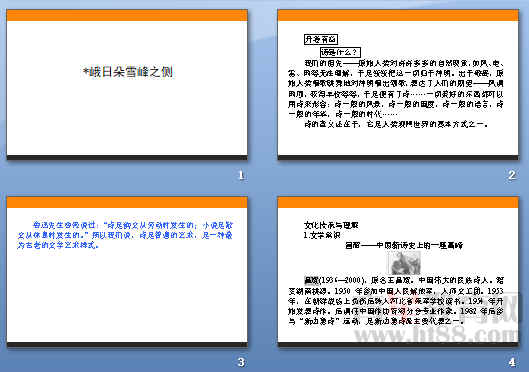Click the boxed 开卷有益 label
The image size is (529, 372).
321,39
